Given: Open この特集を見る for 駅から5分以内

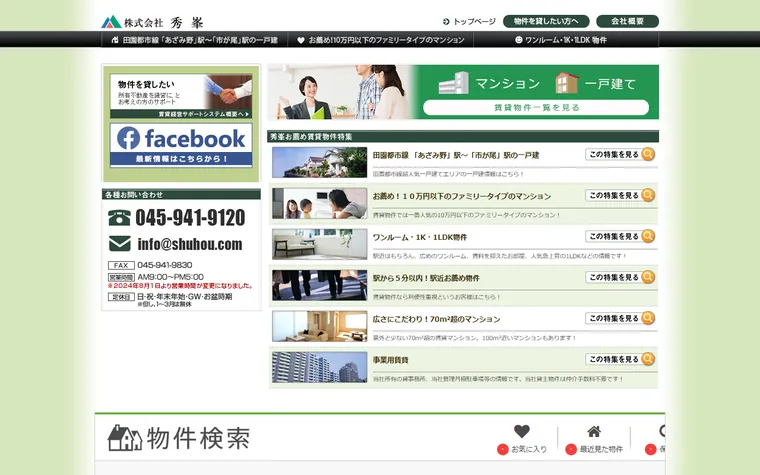Looking at the screenshot, I should pyautogui.click(x=620, y=277).
